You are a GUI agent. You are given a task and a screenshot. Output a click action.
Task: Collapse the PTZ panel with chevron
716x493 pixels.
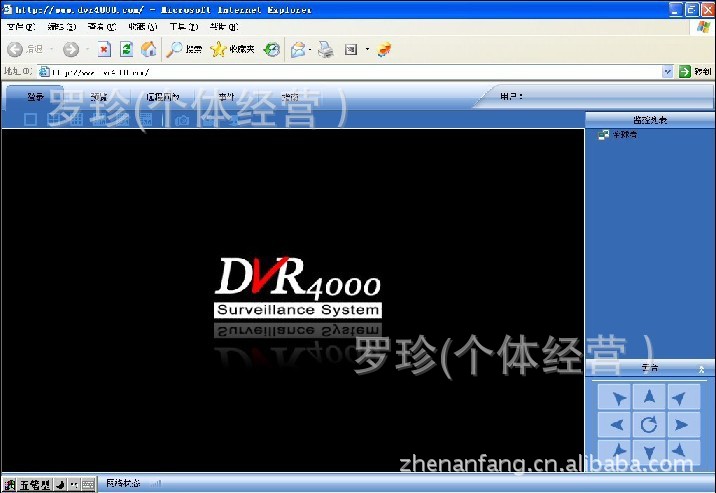pyautogui.click(x=701, y=369)
